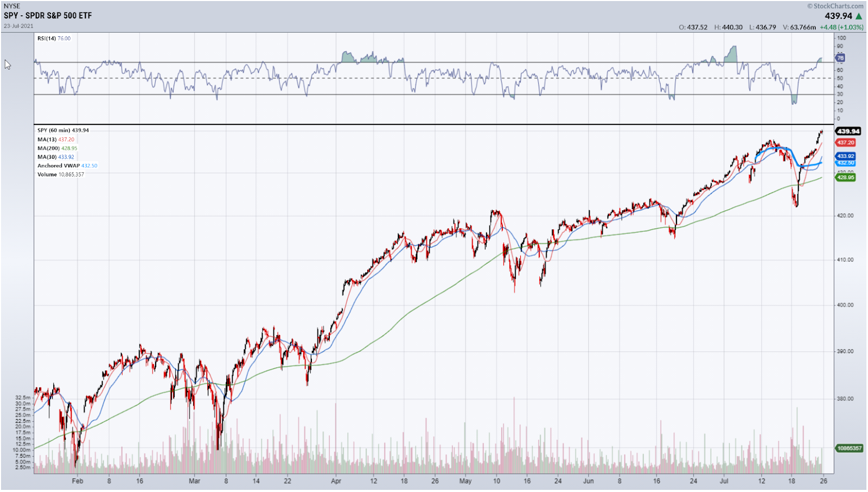Click the 32.5m volume axis label
Screen dimensions: 868x492
(23, 398)
